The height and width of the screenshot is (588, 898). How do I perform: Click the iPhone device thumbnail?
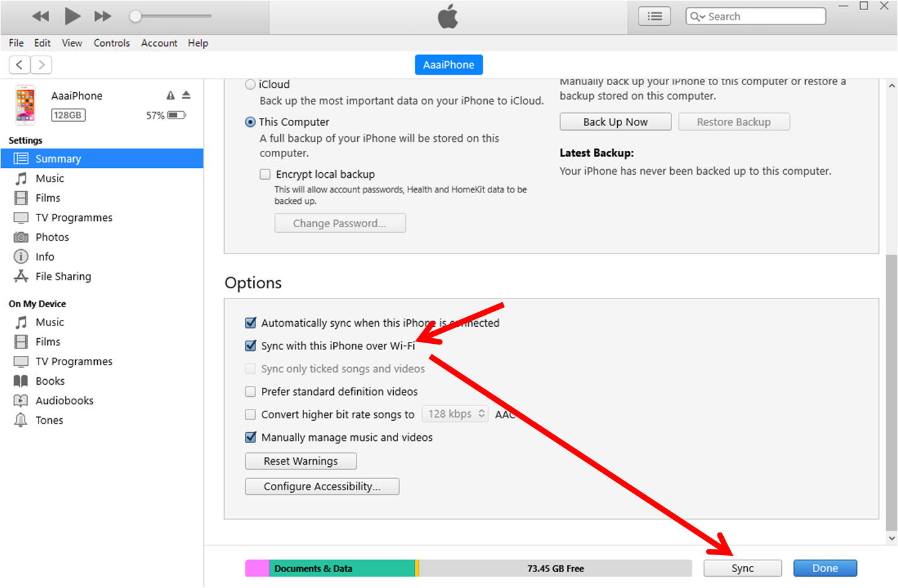pyautogui.click(x=25, y=105)
